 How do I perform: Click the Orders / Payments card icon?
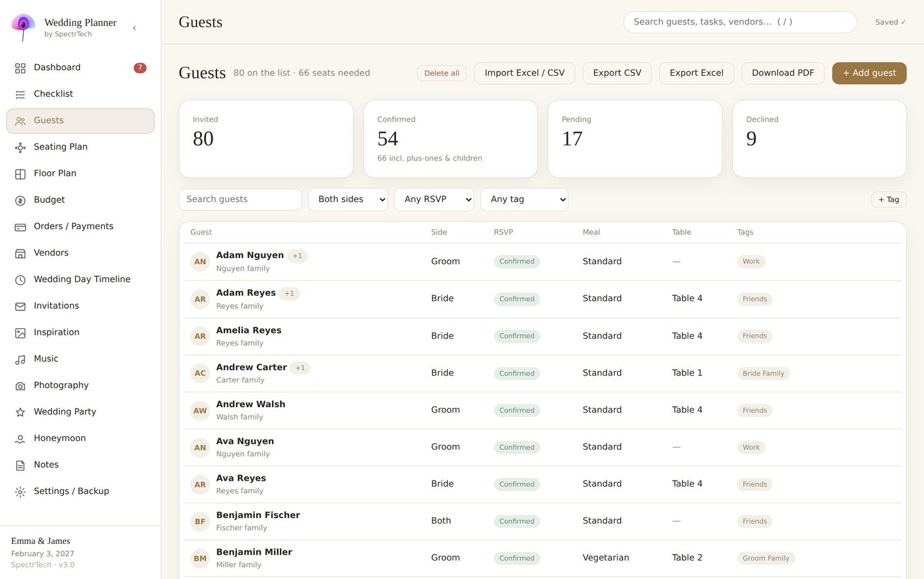[x=20, y=226]
